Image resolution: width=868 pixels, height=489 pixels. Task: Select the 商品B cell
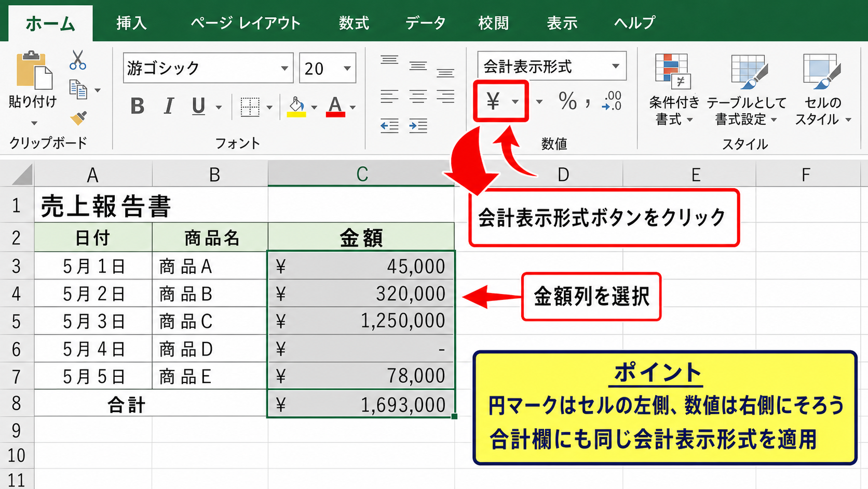tap(210, 294)
